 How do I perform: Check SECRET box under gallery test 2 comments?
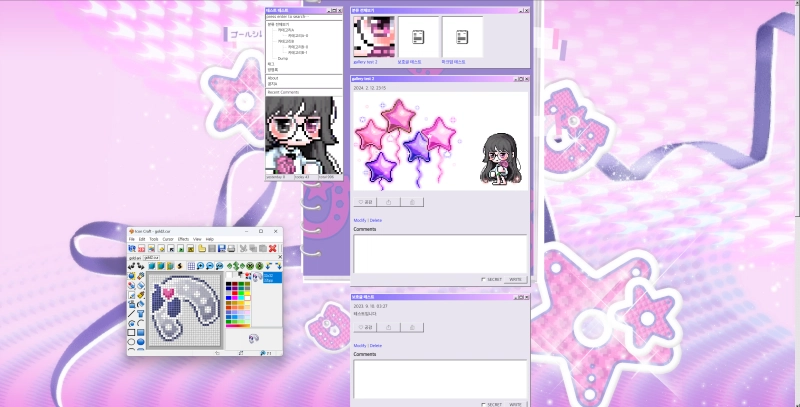483,279
